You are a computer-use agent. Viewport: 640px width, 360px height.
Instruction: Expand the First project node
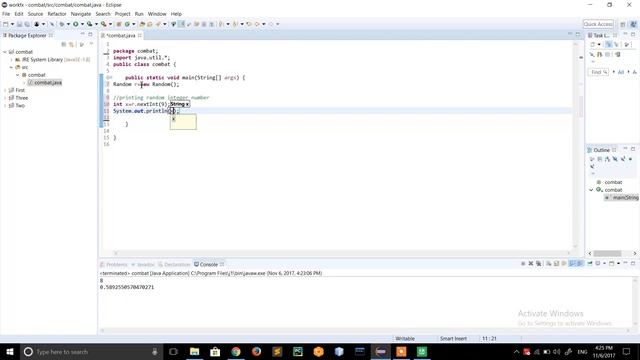[5, 90]
